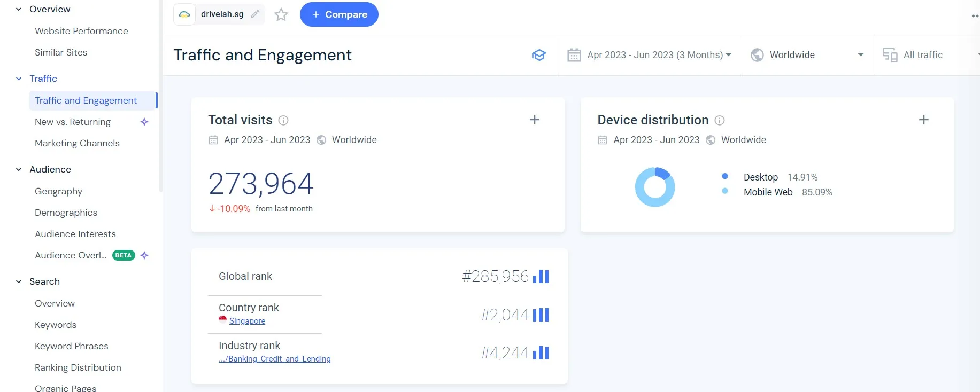Open Marketing Channels in sidebar

(77, 143)
